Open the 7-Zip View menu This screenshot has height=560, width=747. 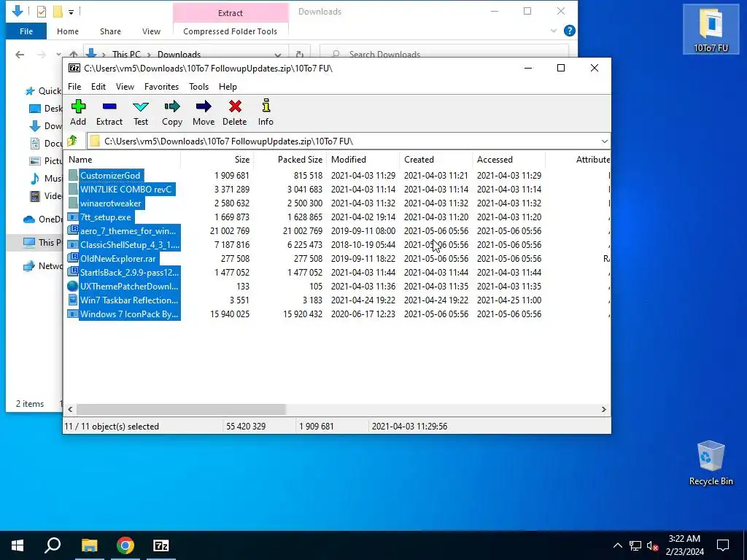(x=125, y=87)
